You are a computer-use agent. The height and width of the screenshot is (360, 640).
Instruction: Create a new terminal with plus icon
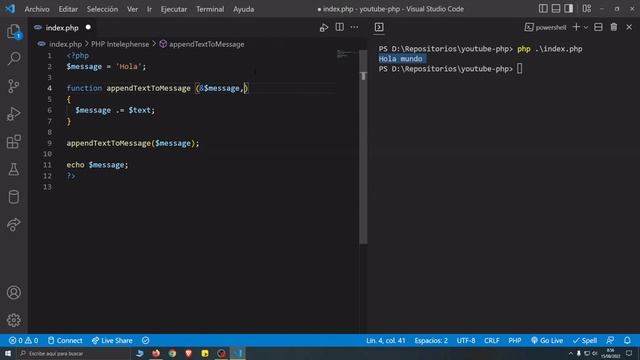click(576, 27)
